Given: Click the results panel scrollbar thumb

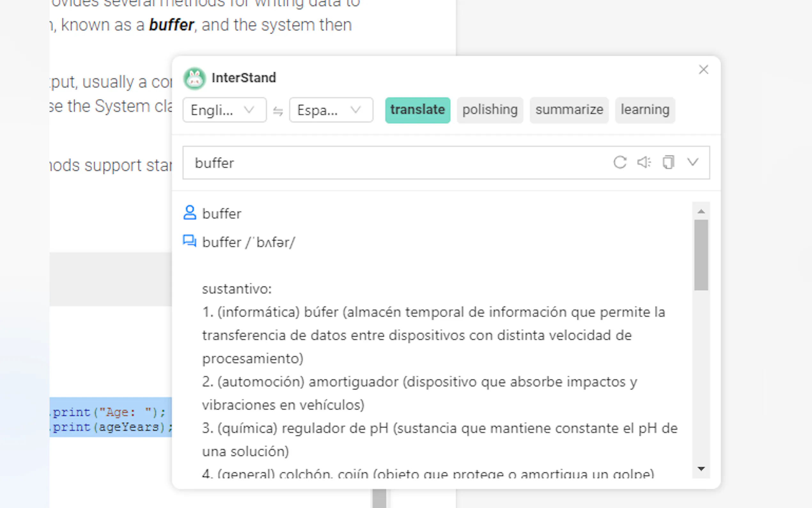Looking at the screenshot, I should [x=701, y=255].
